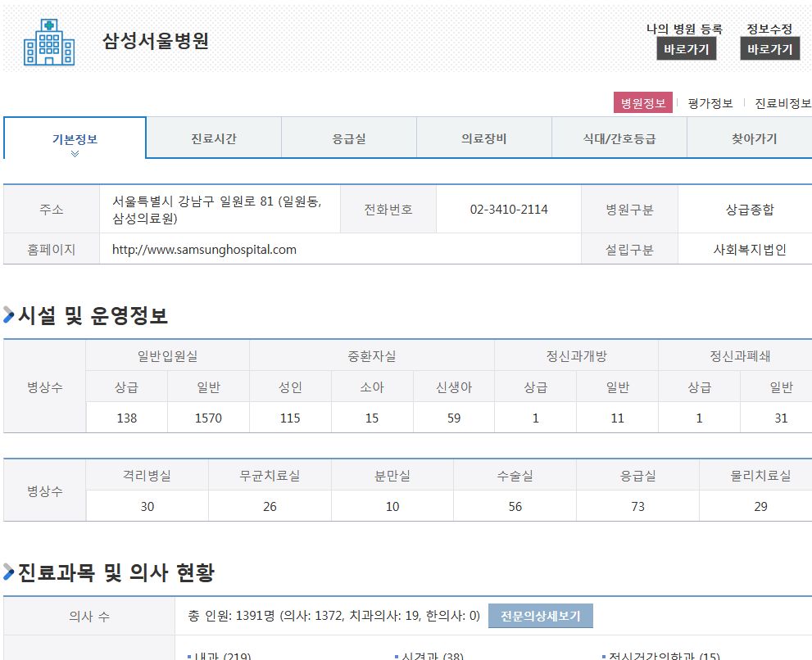Click the 115 adult ICU cell
812x660 pixels.
tap(290, 418)
